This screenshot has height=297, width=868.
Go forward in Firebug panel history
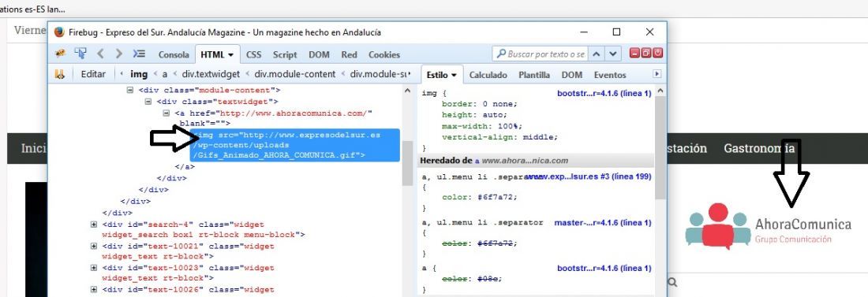(x=118, y=54)
